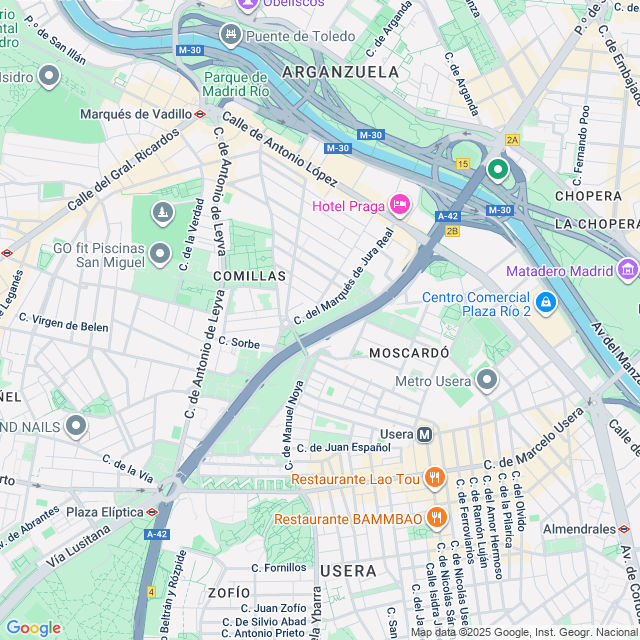The width and height of the screenshot is (640, 640).
Task: Select the green location pin near exit 2A
Action: coord(498,170)
